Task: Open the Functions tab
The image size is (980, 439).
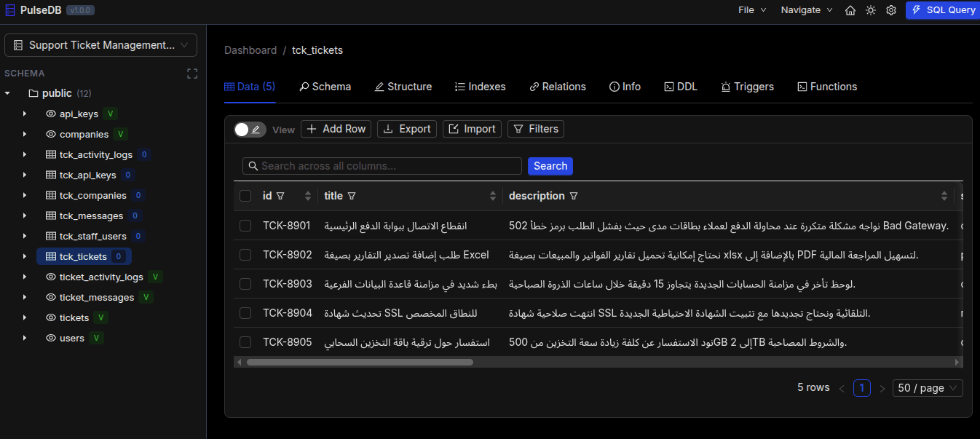Action: point(827,87)
